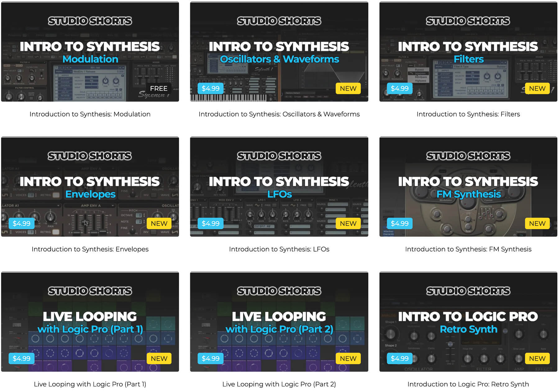Click 'INTRO TO LOGIC PRO' heading text
Screen dimensions: 559x392
tap(468, 317)
